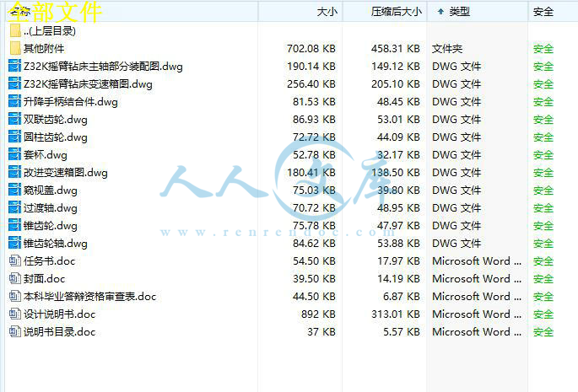Click the DWG icon of Z32K摇臂钻床主轴部分装配图.dwg
Viewport: 578px width, 392px height.
click(14, 67)
